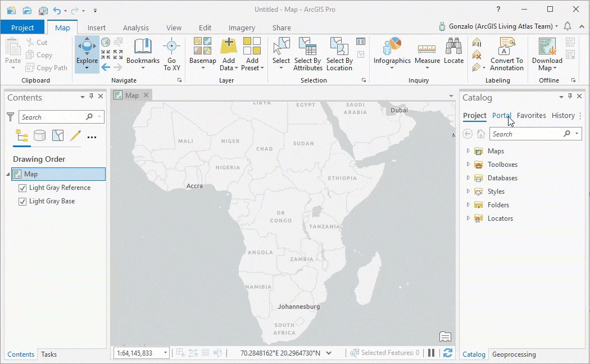Click the Full Extent globe icon
The height and width of the screenshot is (364, 590).
tap(106, 42)
